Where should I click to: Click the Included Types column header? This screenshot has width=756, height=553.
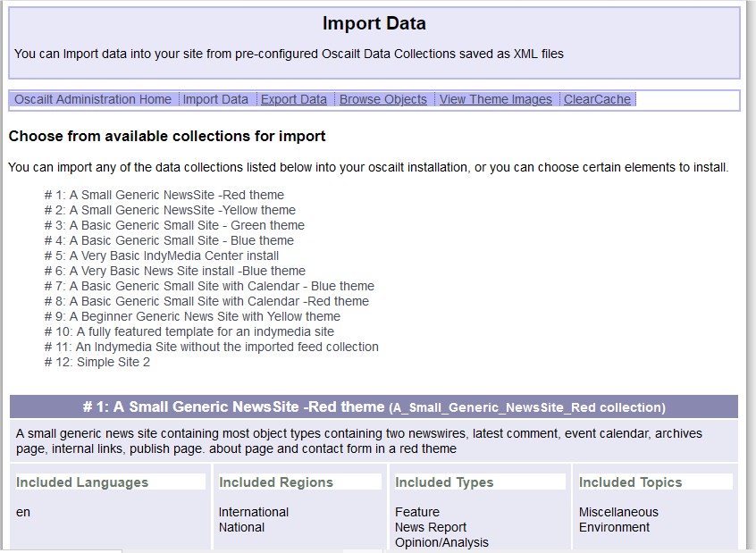pyautogui.click(x=480, y=482)
